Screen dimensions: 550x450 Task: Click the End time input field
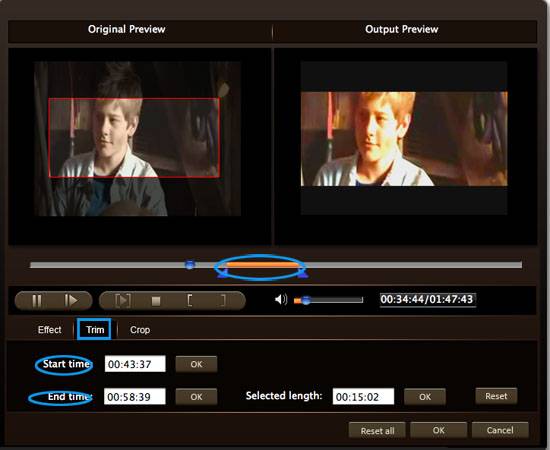(135, 397)
